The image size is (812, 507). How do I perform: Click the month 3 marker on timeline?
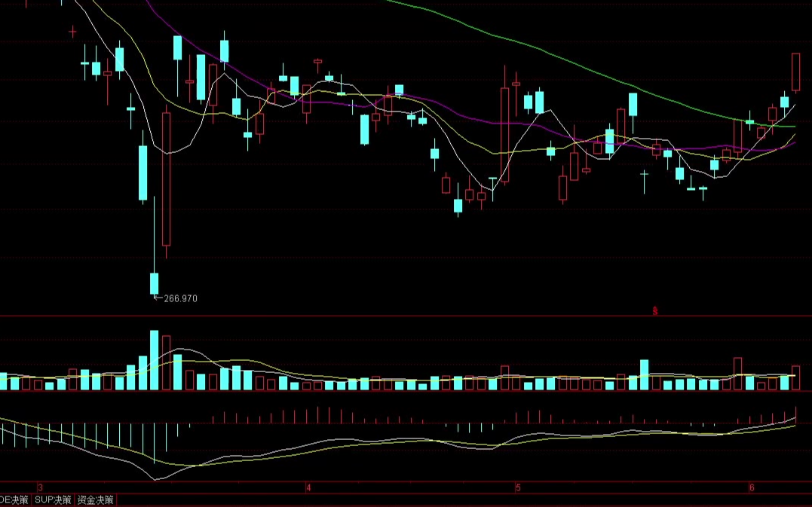point(41,488)
